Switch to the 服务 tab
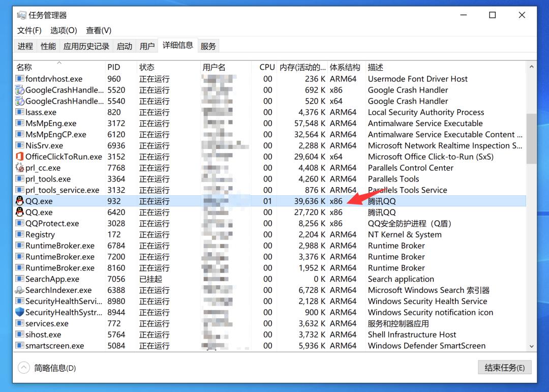This screenshot has width=549, height=392. [x=208, y=46]
